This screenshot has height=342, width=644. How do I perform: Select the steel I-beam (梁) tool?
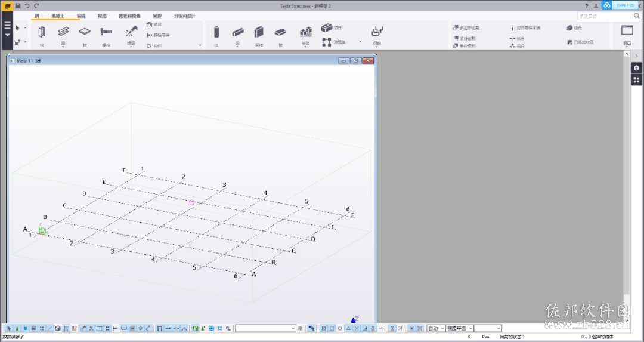pos(63,31)
